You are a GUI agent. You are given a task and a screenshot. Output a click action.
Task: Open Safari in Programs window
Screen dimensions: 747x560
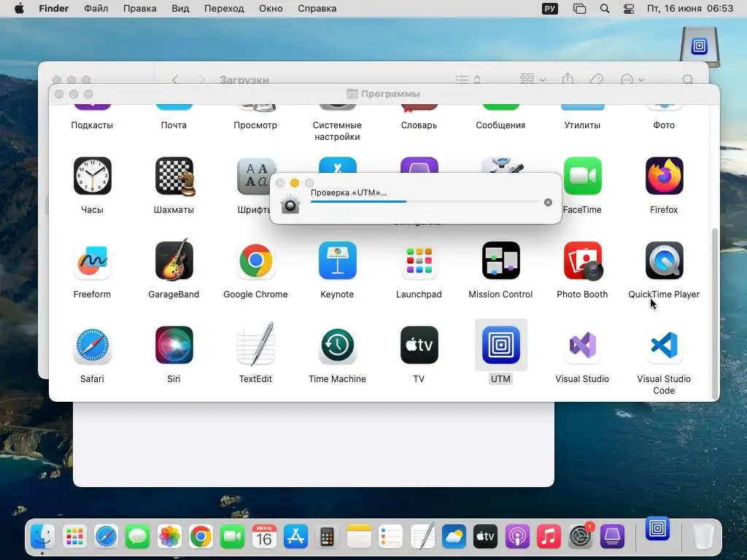[x=92, y=345]
